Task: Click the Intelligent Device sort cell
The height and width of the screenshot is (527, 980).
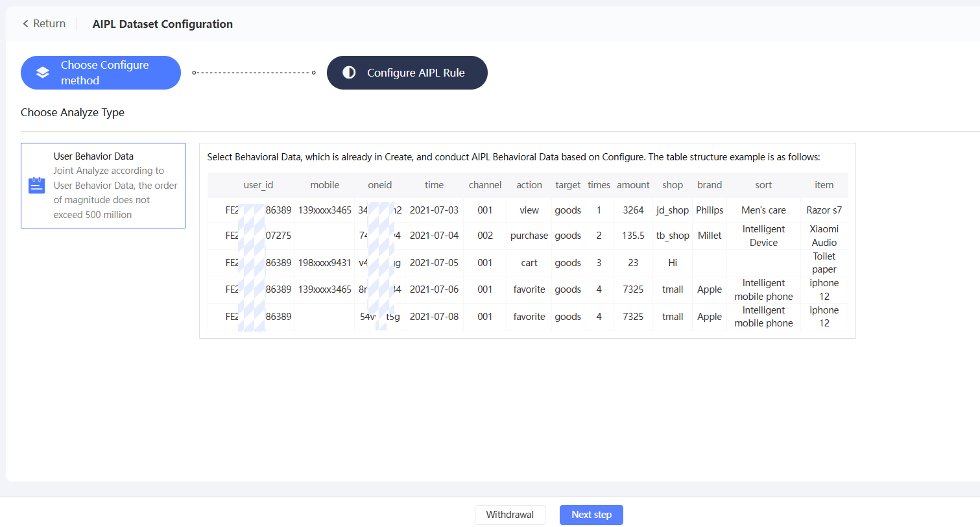Action: [x=763, y=236]
